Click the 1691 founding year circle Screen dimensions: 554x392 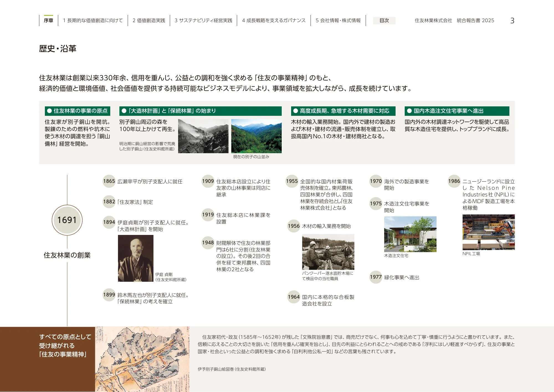[x=67, y=220]
